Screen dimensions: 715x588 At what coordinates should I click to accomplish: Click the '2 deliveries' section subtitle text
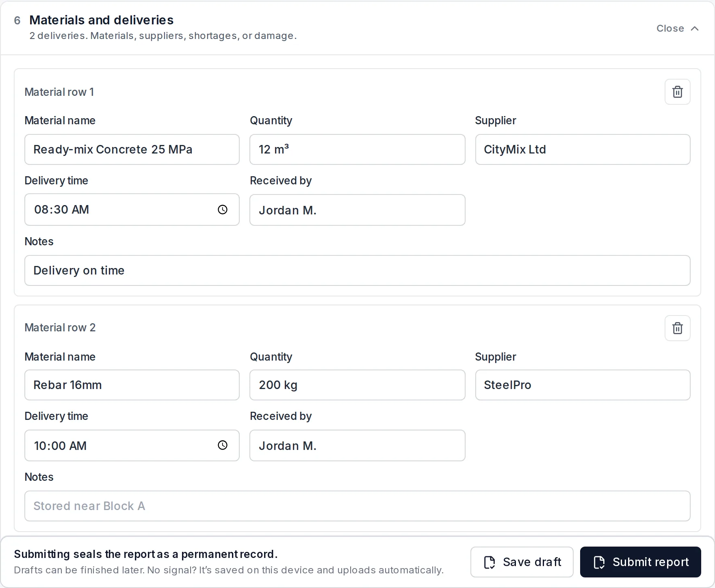pyautogui.click(x=163, y=36)
